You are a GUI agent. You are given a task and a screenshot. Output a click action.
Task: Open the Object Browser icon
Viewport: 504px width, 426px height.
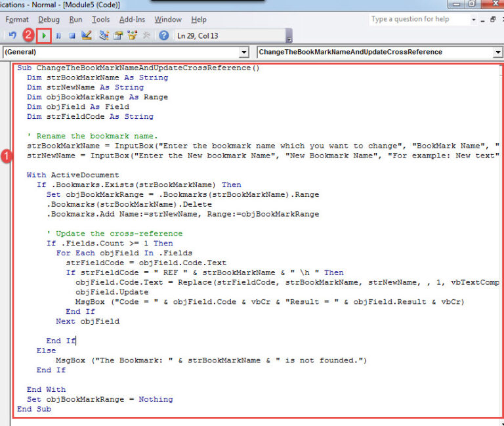click(133, 35)
